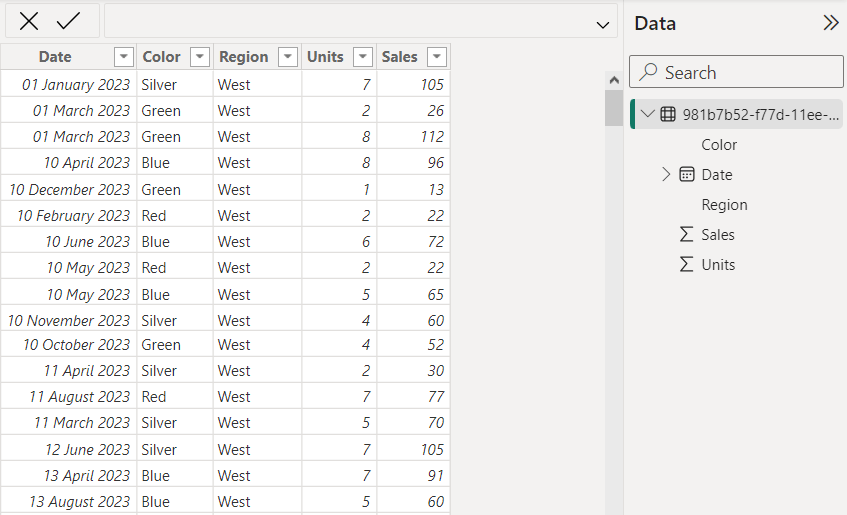The height and width of the screenshot is (515, 847).
Task: Collapse the Data pane with double chevron
Action: pos(831,23)
